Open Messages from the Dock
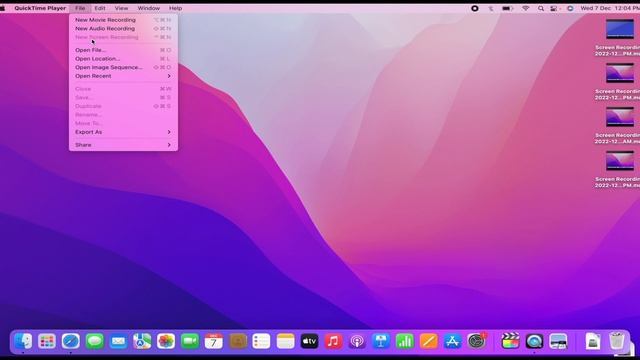The image size is (640, 360). pyautogui.click(x=95, y=341)
